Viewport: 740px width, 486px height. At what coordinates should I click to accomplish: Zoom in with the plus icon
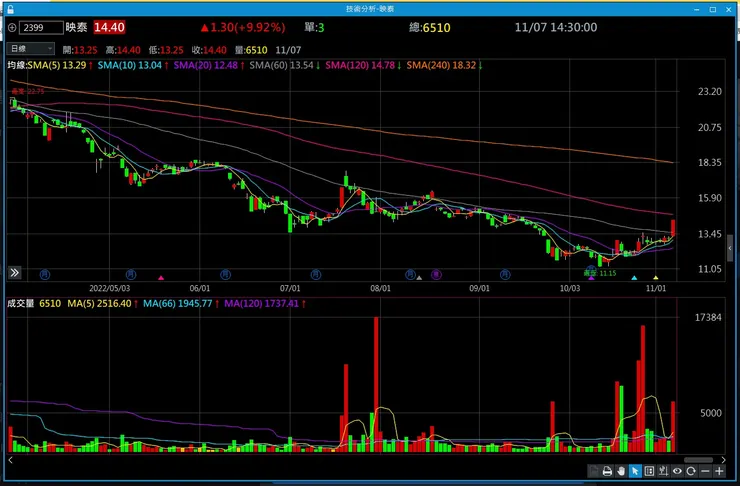click(x=719, y=471)
